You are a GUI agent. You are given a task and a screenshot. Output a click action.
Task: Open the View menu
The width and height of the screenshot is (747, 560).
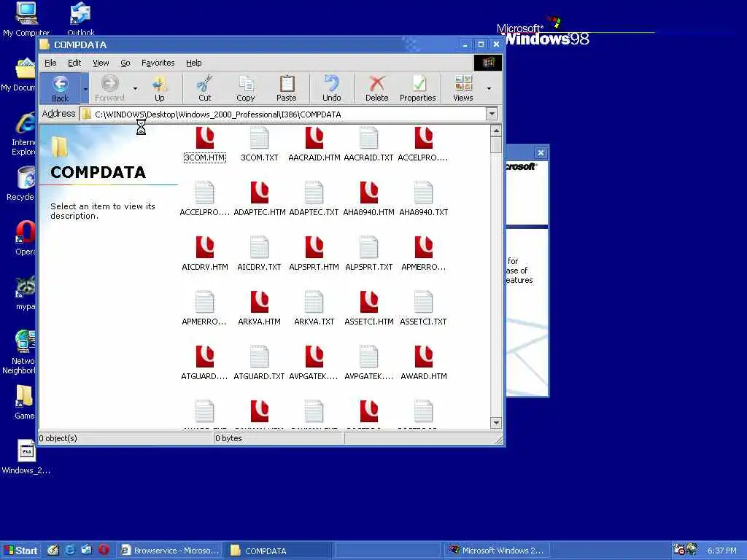101,63
